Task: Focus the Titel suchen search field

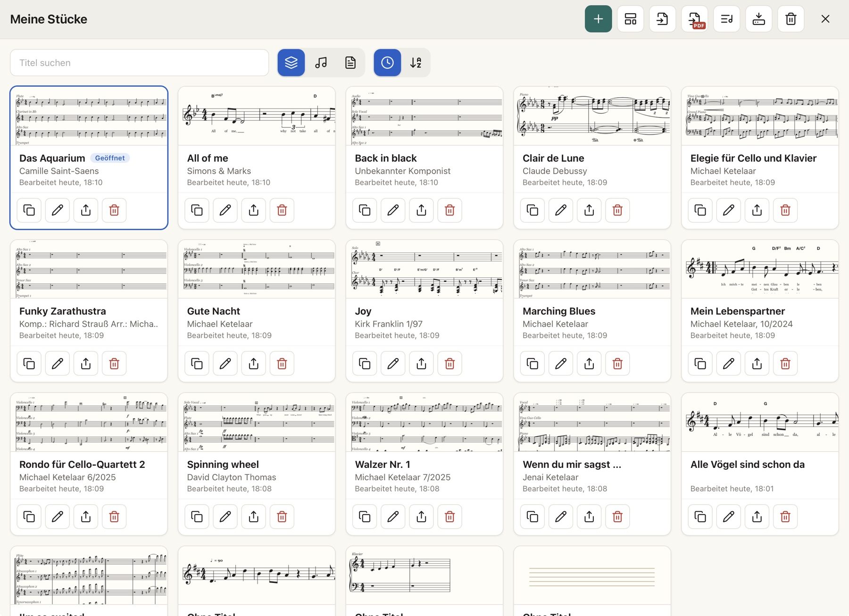Action: point(139,63)
